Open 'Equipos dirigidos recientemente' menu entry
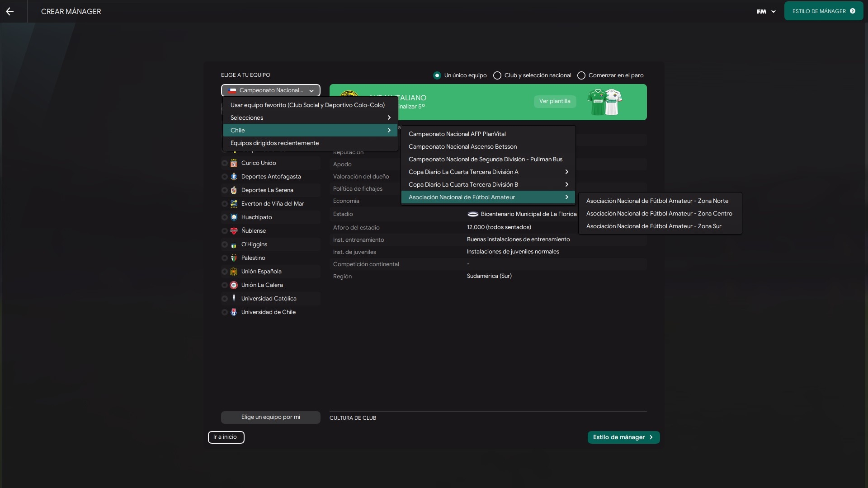868x488 pixels. [310, 143]
